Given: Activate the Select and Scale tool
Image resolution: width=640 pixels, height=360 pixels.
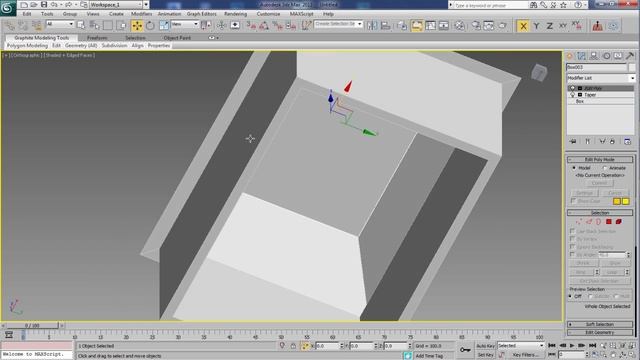Looking at the screenshot, I should [164, 26].
